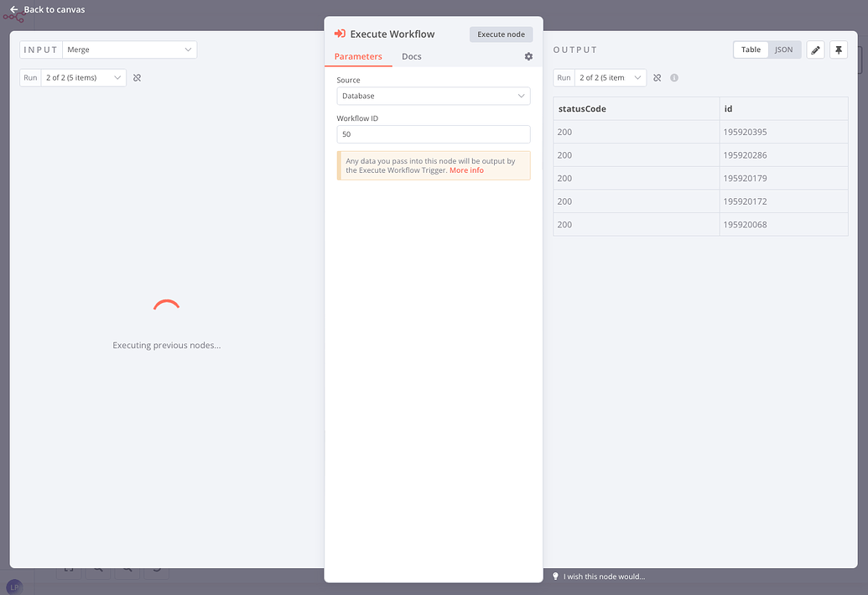The width and height of the screenshot is (868, 595).
Task: Pin the output data
Action: (838, 50)
